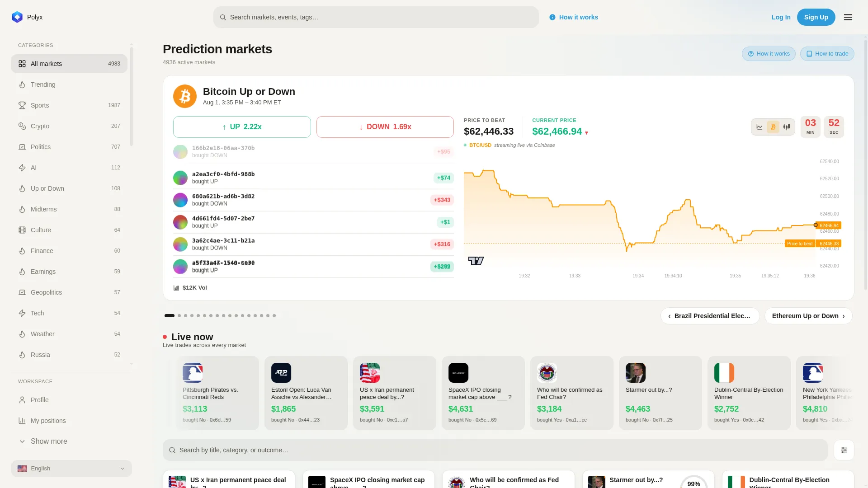Screen dimensions: 868x488
Task: Click the current price $62,466.94
Action: click(557, 131)
